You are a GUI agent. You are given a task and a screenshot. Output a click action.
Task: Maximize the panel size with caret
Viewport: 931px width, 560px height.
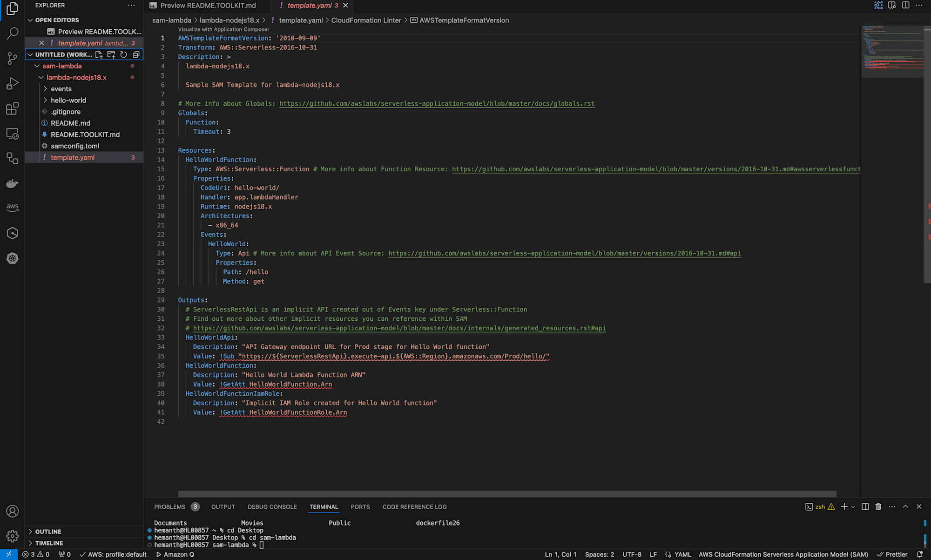tap(905, 506)
